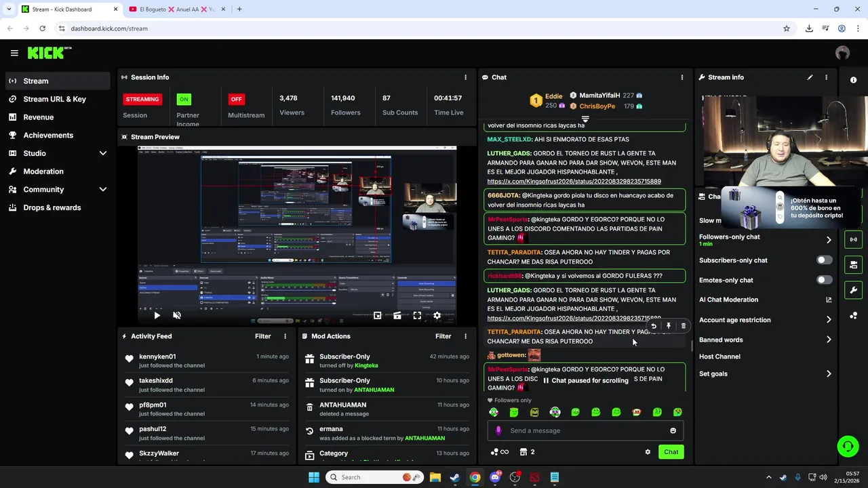The image size is (868, 488).
Task: Open the broadcast signal icon on right rail
Action: click(853, 239)
